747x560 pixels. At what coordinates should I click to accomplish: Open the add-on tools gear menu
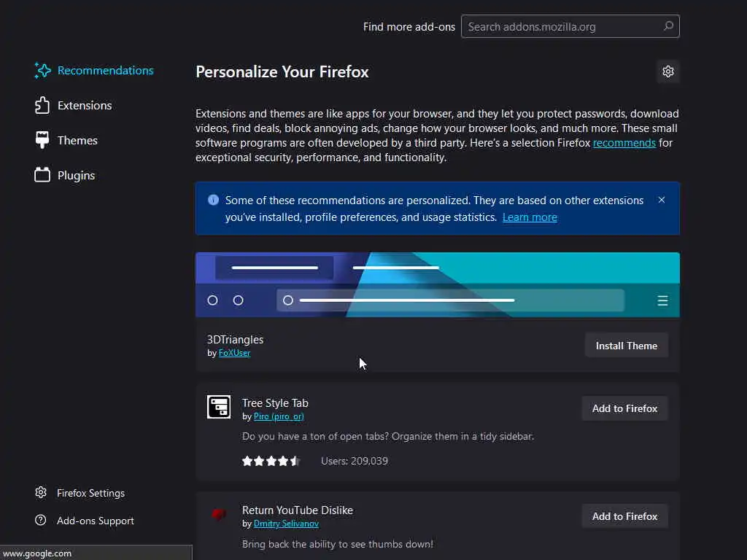click(x=668, y=71)
